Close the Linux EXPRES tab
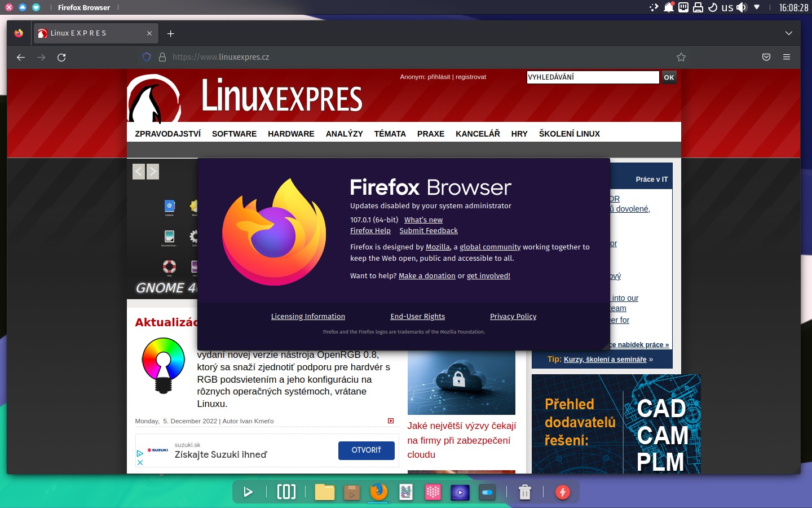The height and width of the screenshot is (508, 812). pos(149,33)
